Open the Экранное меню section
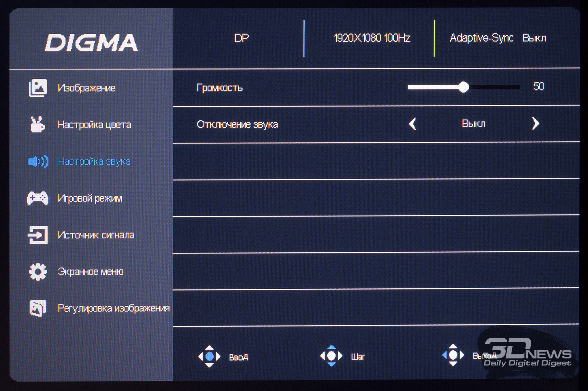Screen dimensions: 588x391 click(x=90, y=271)
